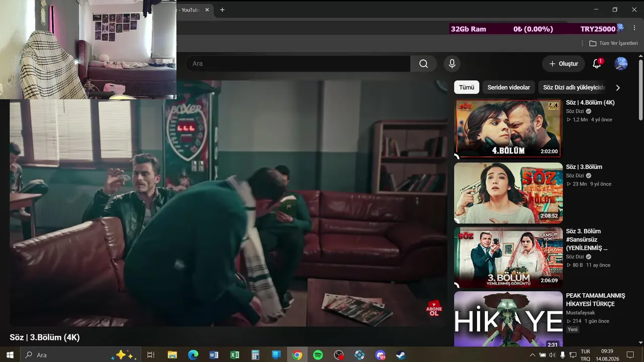Open the Söz 3.Bölüm video thumbnail
The image size is (644, 362).
(508, 193)
